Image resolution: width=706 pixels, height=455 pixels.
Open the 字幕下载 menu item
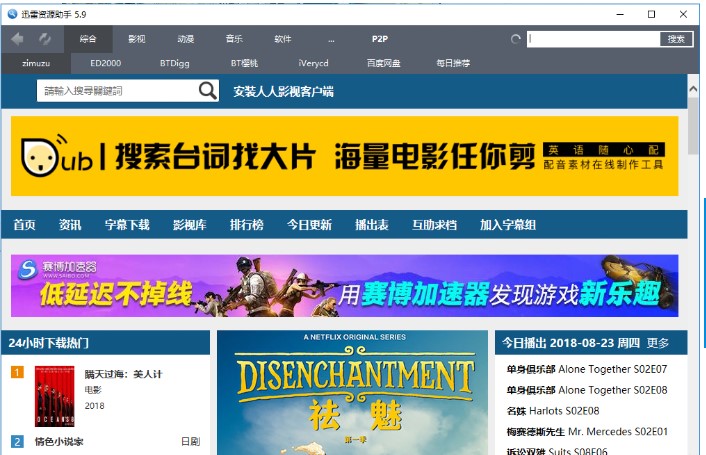(x=127, y=225)
